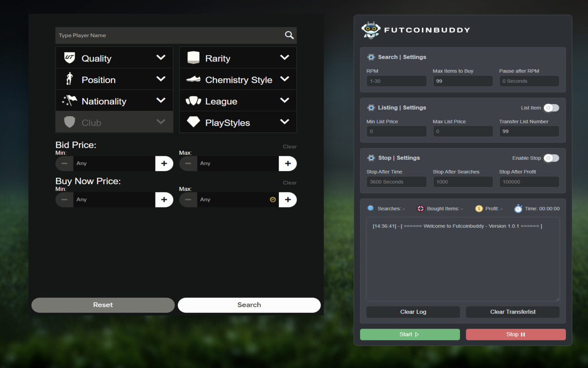The image size is (588, 368).
Task: Clear the Buy Now Price values
Action: coord(289,183)
